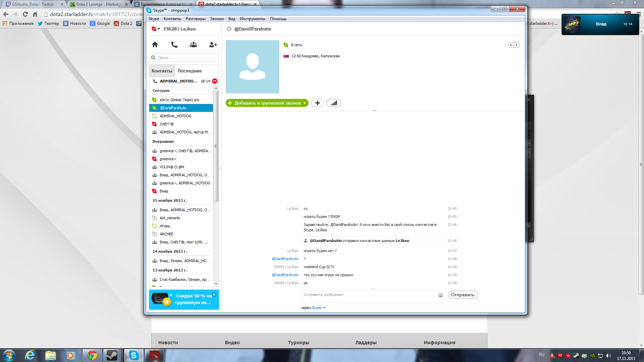Open the call phones dial icon
This screenshot has width=644, height=362.
tap(174, 45)
